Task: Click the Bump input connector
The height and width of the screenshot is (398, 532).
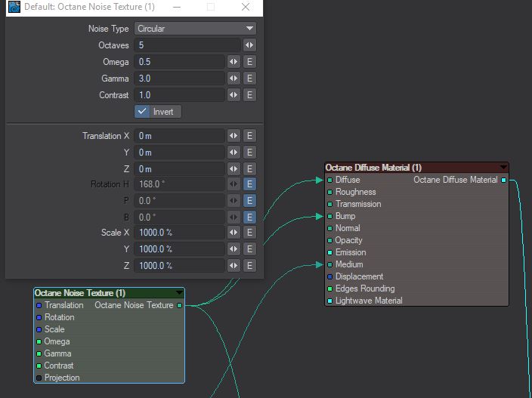Action: point(329,216)
